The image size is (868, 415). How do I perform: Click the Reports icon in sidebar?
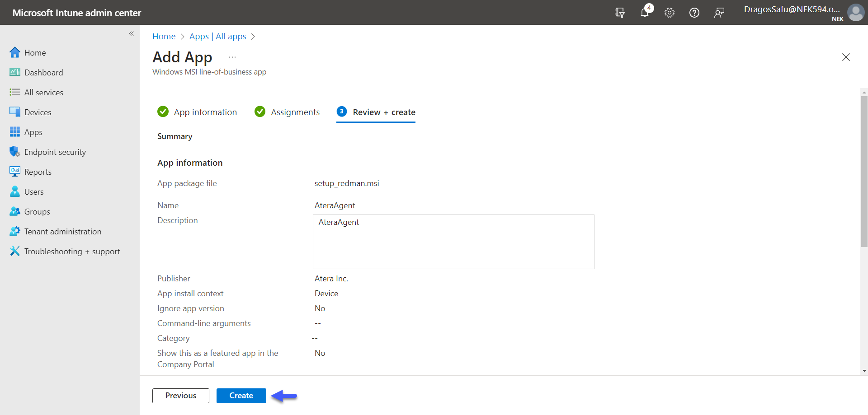click(x=15, y=172)
